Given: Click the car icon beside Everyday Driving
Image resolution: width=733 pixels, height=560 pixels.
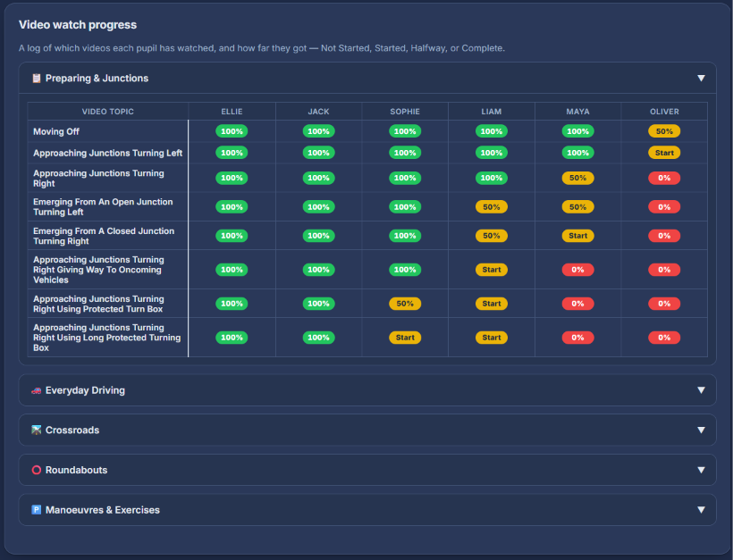Looking at the screenshot, I should (36, 390).
